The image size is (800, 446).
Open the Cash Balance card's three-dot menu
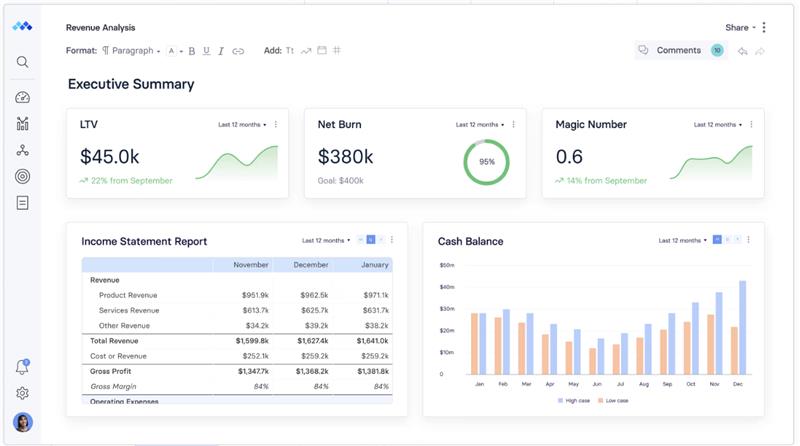(x=749, y=240)
